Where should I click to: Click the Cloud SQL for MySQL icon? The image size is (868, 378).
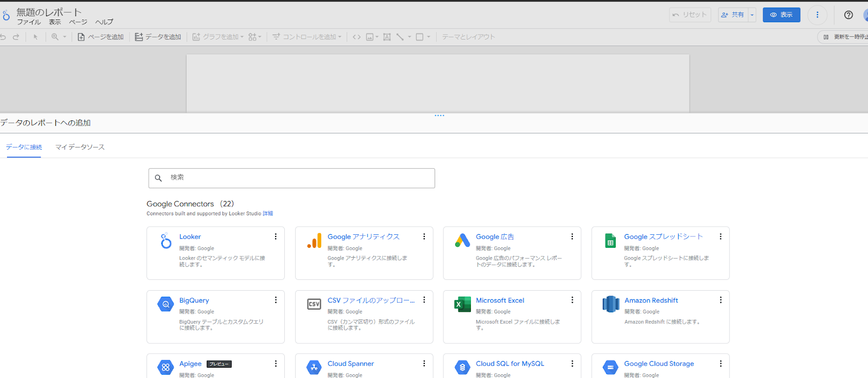[462, 367]
